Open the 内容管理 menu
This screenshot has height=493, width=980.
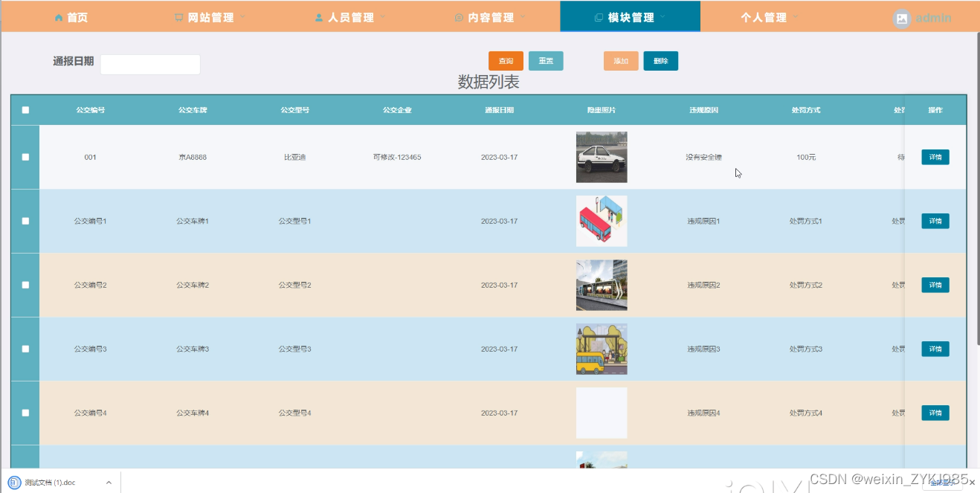490,17
